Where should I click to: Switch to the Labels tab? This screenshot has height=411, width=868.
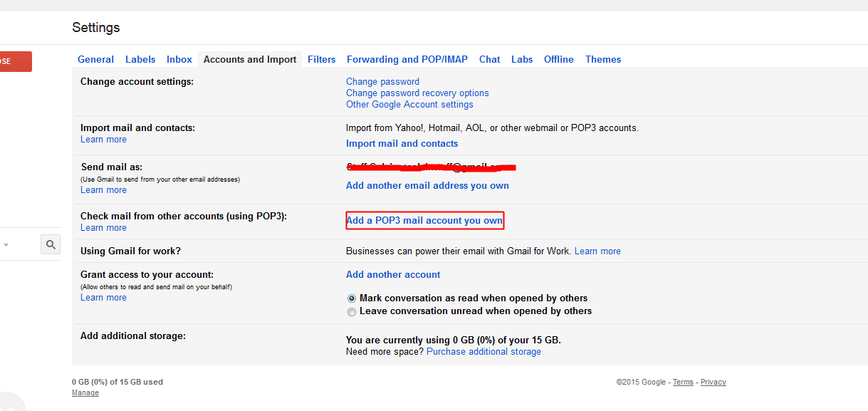(140, 59)
